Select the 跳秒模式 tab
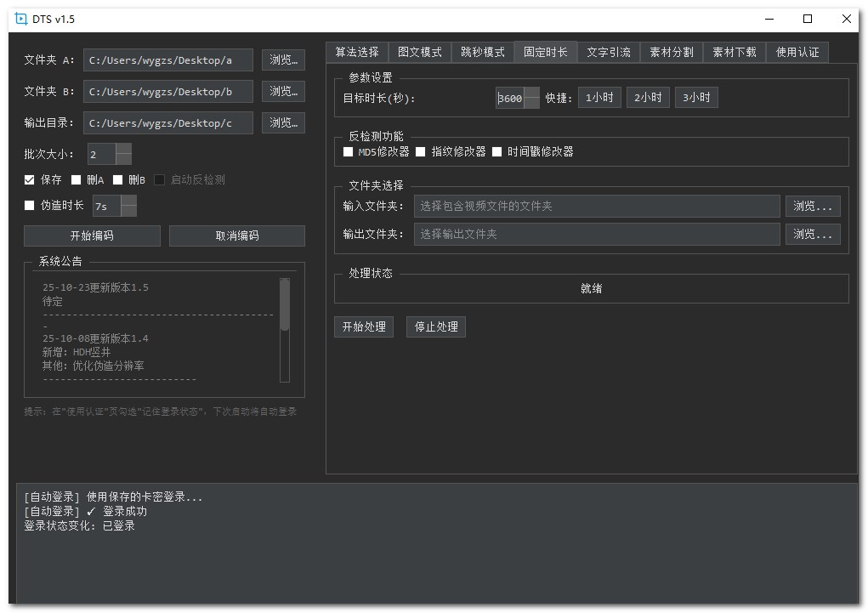Viewport: 868px width, 613px height. (x=480, y=52)
